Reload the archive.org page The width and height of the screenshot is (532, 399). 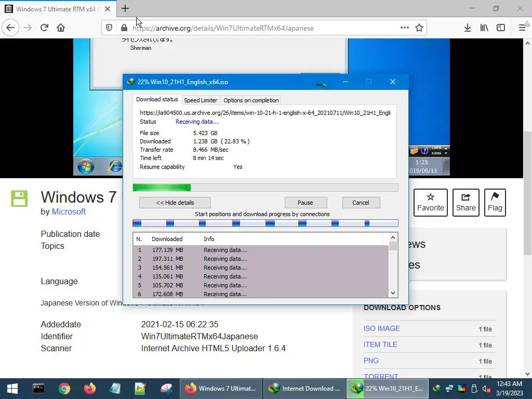click(44, 28)
